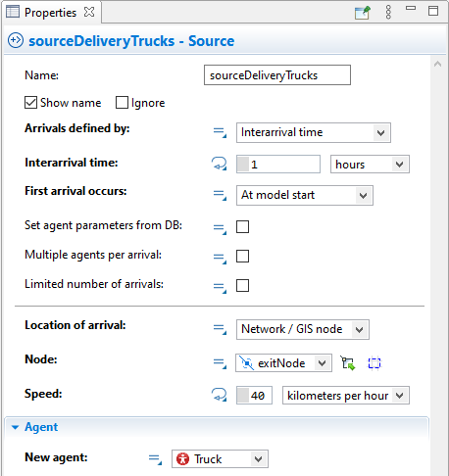The height and width of the screenshot is (476, 449).
Task: Select the Properties tab
Action: coord(50,13)
